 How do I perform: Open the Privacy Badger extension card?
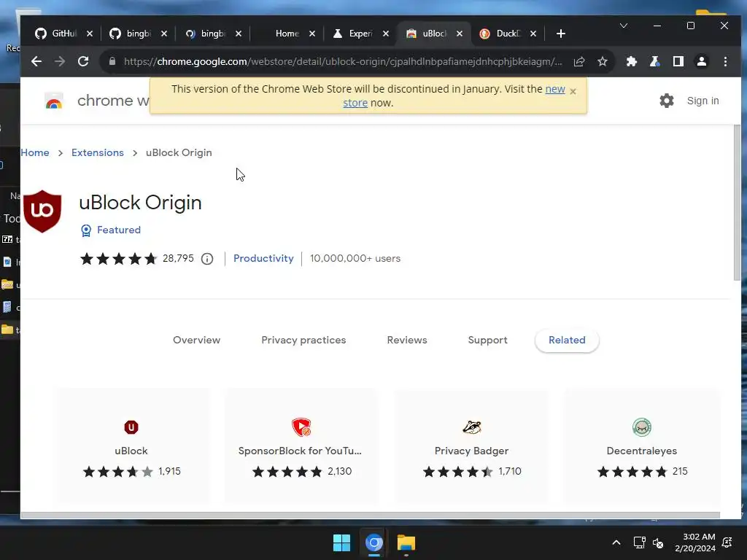[x=472, y=446]
